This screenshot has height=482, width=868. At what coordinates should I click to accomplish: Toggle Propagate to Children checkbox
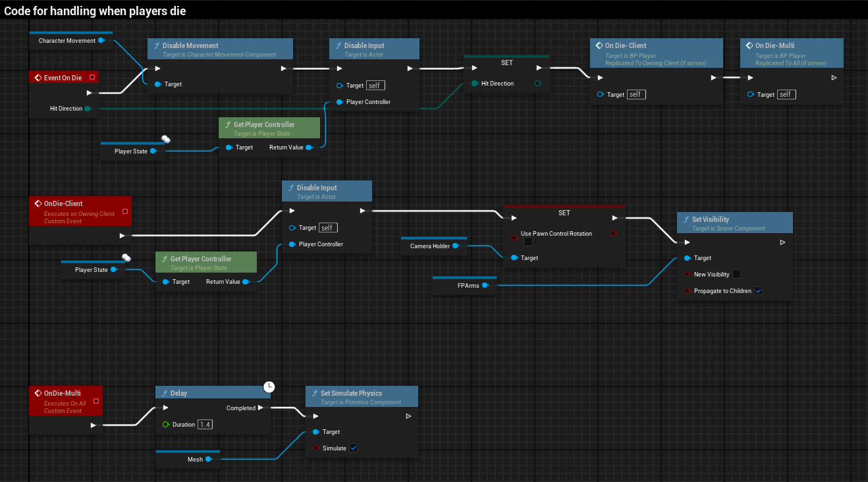[x=759, y=291]
